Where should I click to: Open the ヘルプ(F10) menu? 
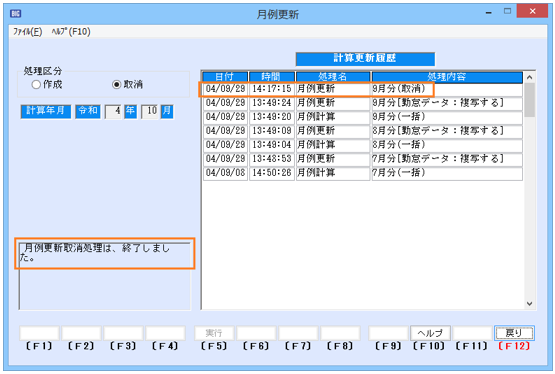point(71,32)
